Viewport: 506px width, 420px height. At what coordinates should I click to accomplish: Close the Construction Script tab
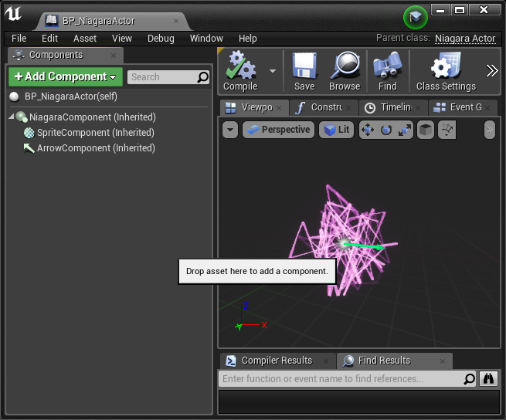[348, 108]
